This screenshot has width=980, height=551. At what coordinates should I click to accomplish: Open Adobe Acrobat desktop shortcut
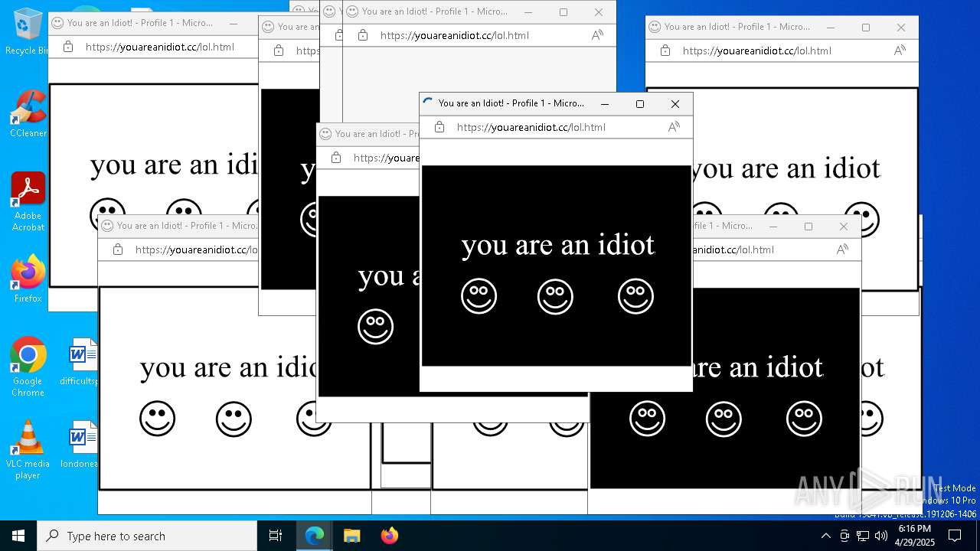[x=28, y=201]
